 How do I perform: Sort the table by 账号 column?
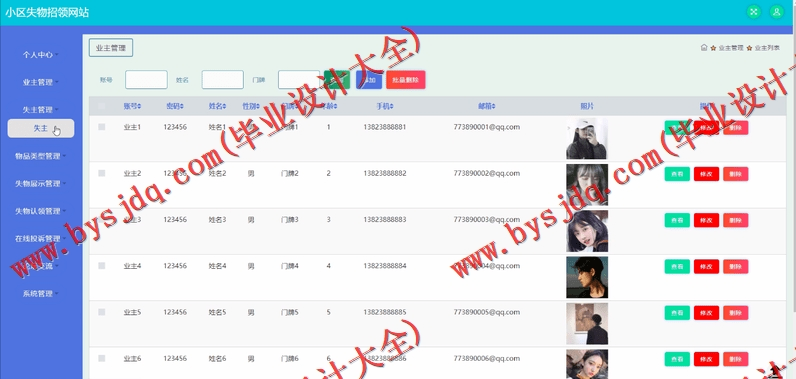(132, 106)
